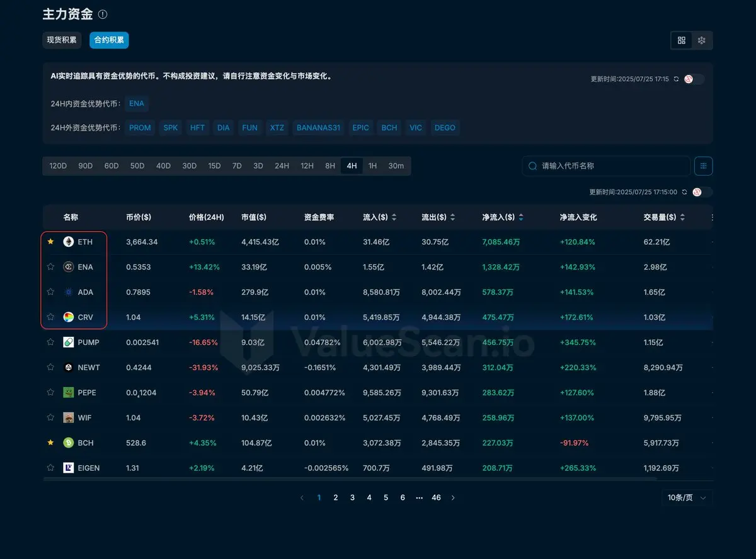Click the ENA tag under 24H内资金优势代币
Screen dimensions: 756x559
(x=137, y=103)
